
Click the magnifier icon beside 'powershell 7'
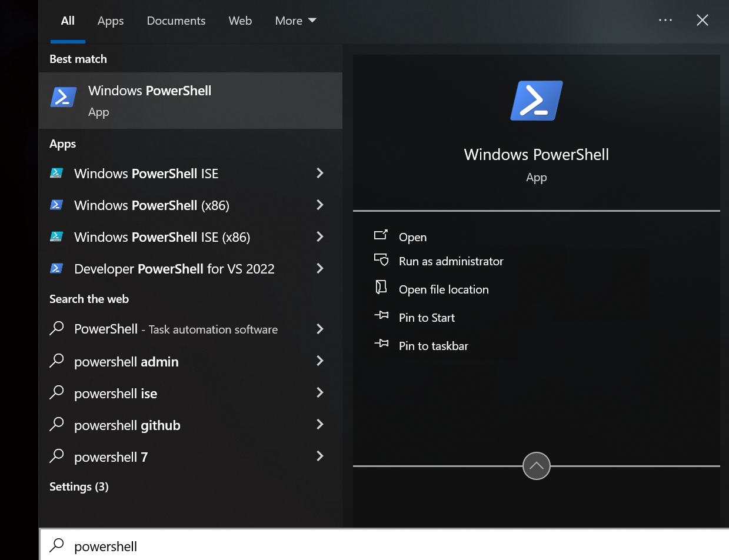pos(56,456)
